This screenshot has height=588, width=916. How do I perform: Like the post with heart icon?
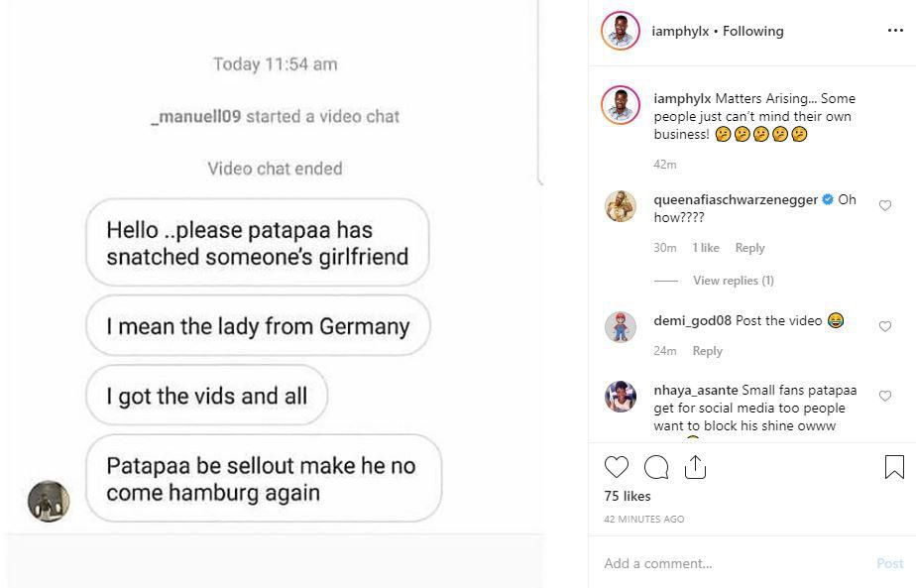click(x=617, y=467)
